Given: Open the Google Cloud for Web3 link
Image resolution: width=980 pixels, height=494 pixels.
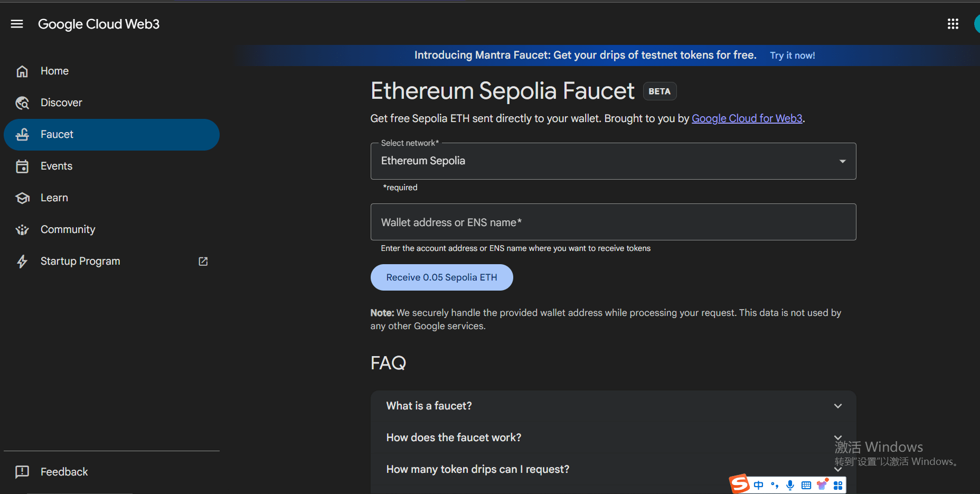Looking at the screenshot, I should tap(747, 118).
